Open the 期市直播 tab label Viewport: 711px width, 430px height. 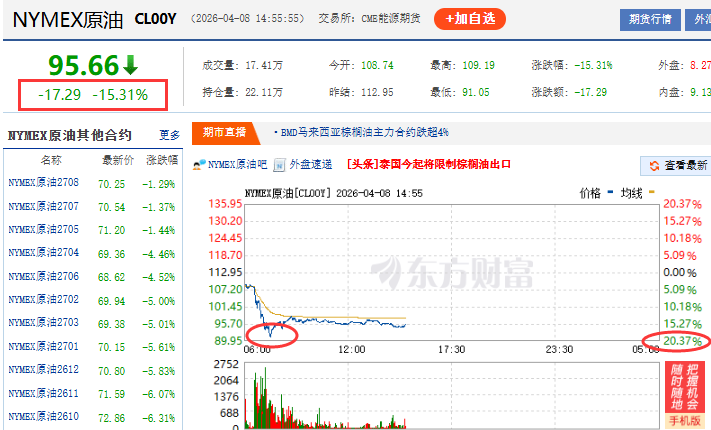[x=224, y=132]
